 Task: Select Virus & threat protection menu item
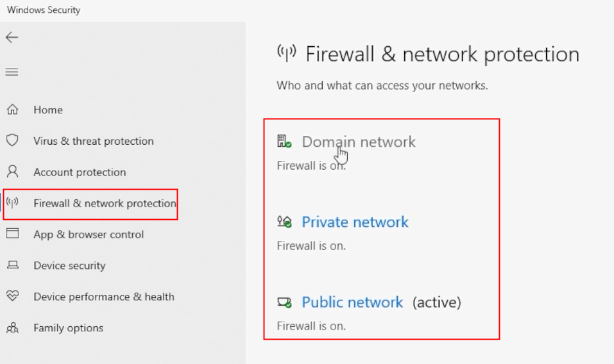point(94,141)
